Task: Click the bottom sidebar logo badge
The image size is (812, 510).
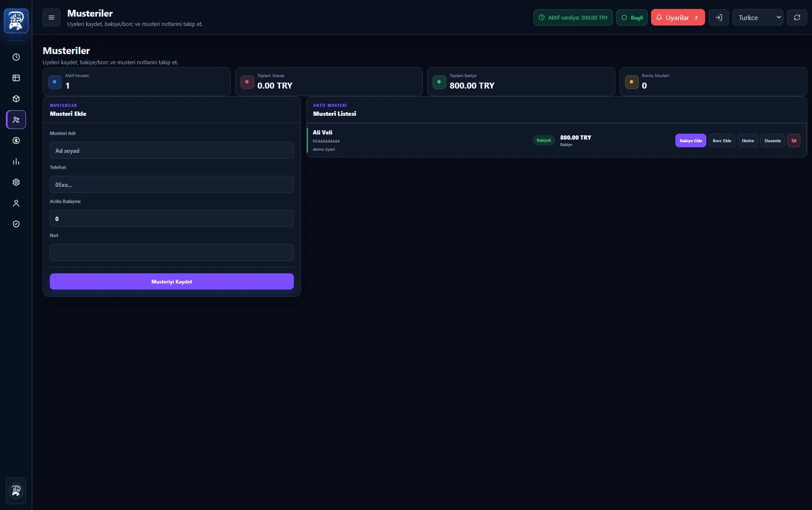Action: [x=16, y=490]
